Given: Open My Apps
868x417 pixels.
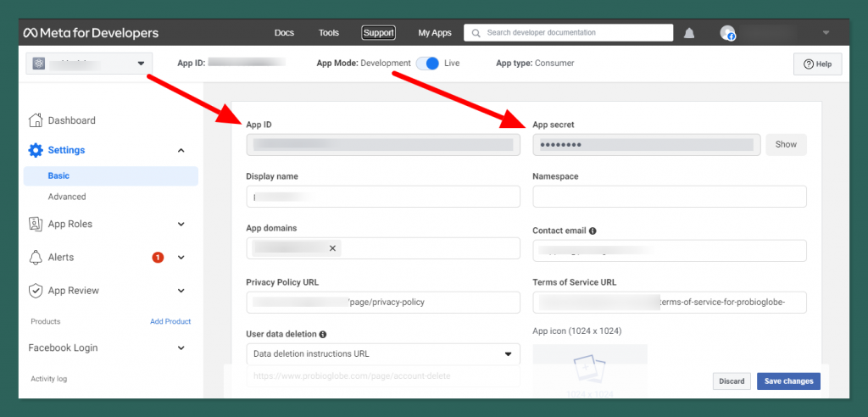Looking at the screenshot, I should [x=435, y=33].
